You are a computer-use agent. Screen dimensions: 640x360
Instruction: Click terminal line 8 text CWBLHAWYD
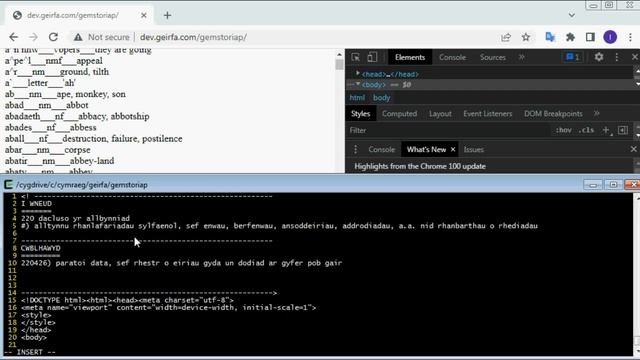40,248
